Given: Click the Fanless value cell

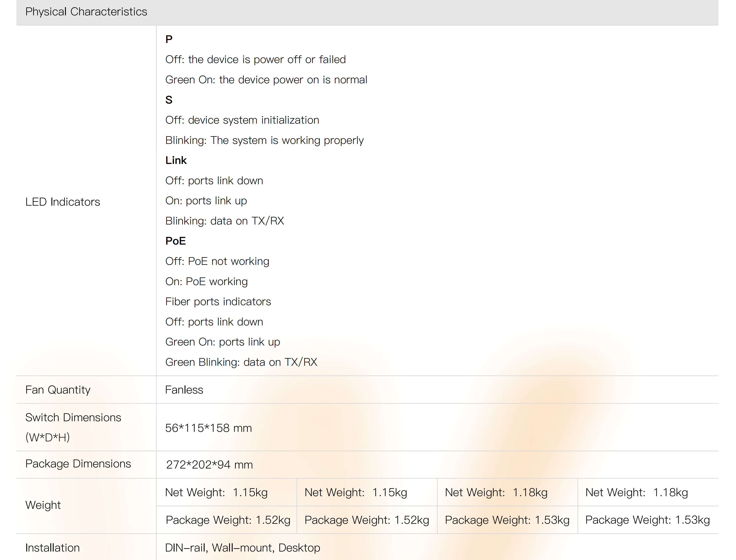Looking at the screenshot, I should (184, 390).
